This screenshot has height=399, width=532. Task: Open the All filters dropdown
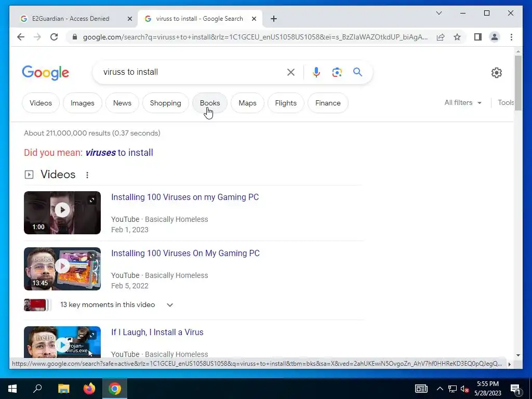(463, 102)
